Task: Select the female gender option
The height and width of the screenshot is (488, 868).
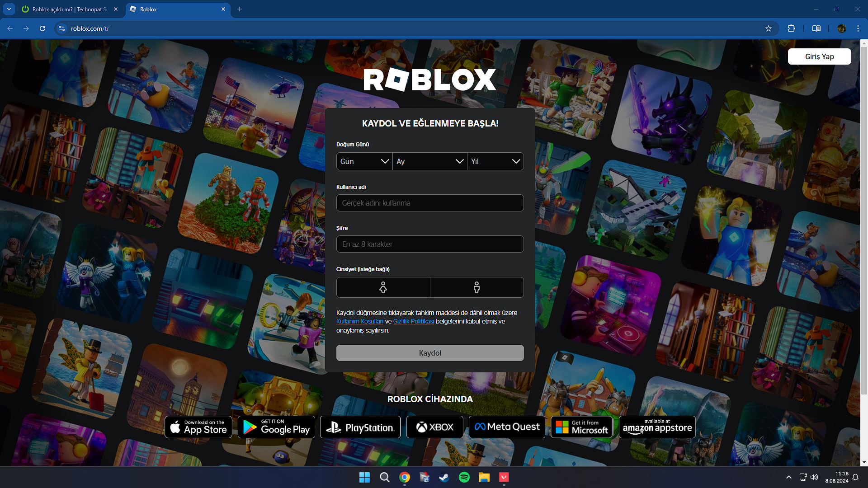Action: click(383, 287)
